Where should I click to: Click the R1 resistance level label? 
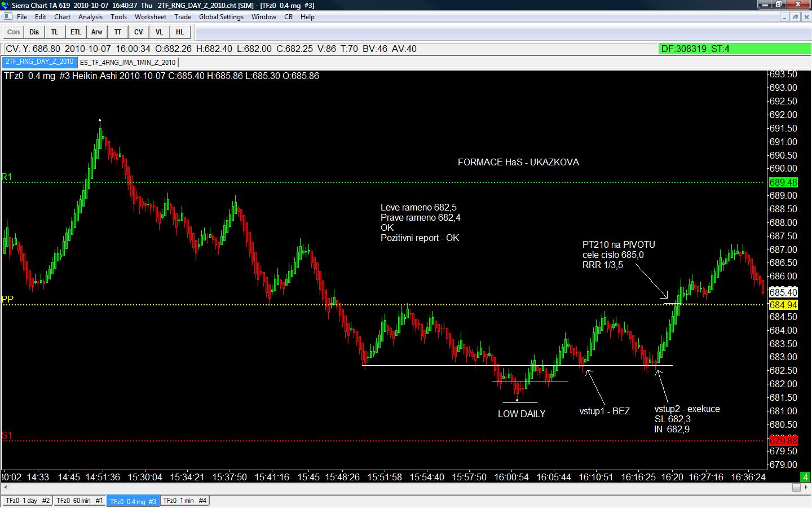click(x=7, y=177)
